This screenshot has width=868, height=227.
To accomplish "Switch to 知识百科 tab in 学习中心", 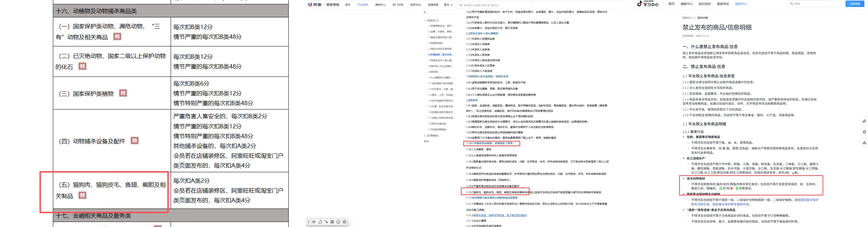I will click(705, 4).
